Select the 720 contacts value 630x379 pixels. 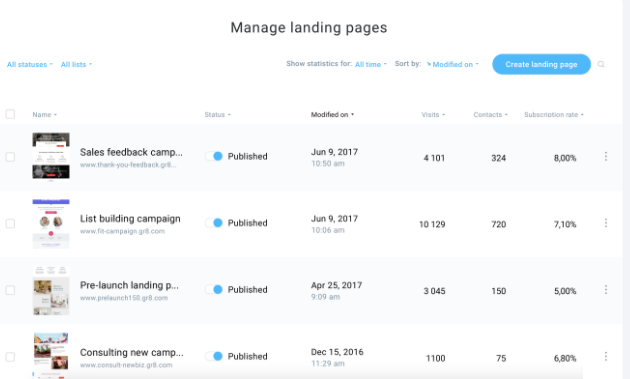(x=499, y=224)
